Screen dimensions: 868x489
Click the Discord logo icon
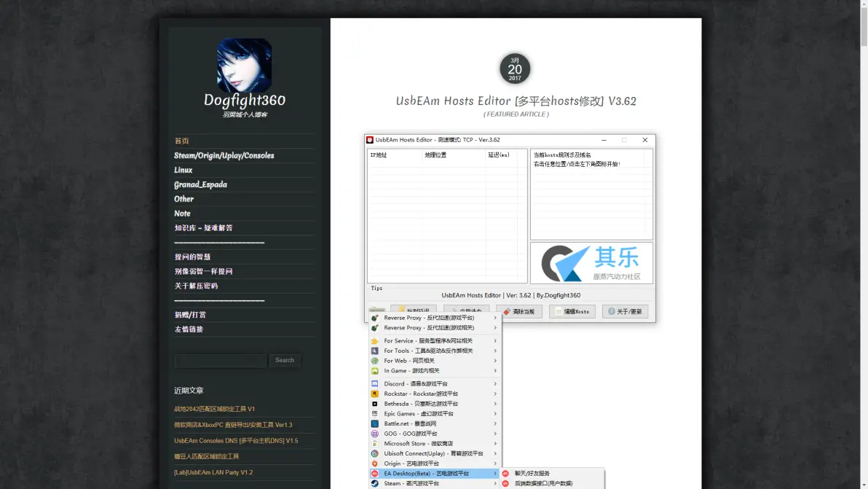point(375,384)
